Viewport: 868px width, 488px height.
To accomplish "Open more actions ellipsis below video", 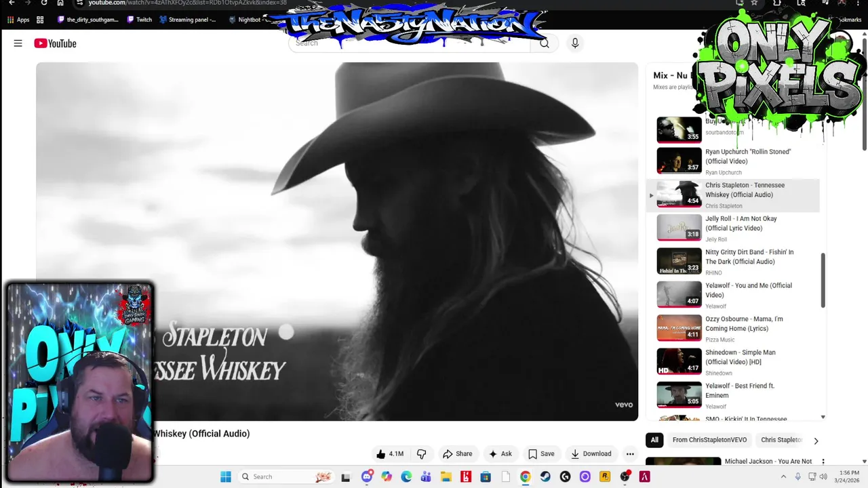I will click(x=630, y=454).
